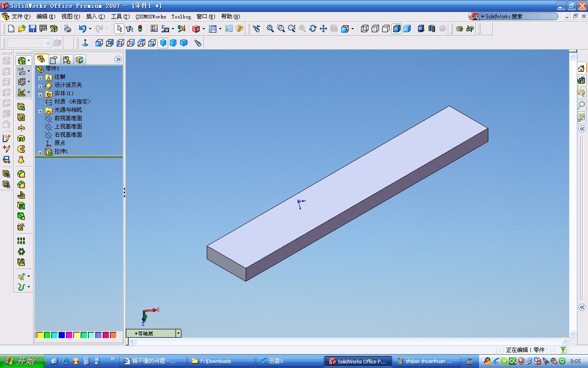Screen dimensions: 588x368
Task: Click the Linear Pattern feature icon
Action: pyautogui.click(x=21, y=241)
